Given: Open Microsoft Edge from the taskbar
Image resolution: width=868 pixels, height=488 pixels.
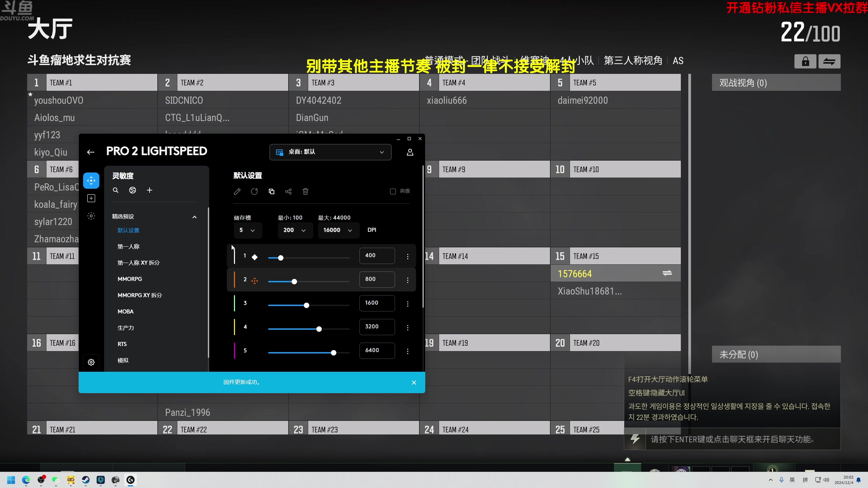Looking at the screenshot, I should click(x=26, y=480).
